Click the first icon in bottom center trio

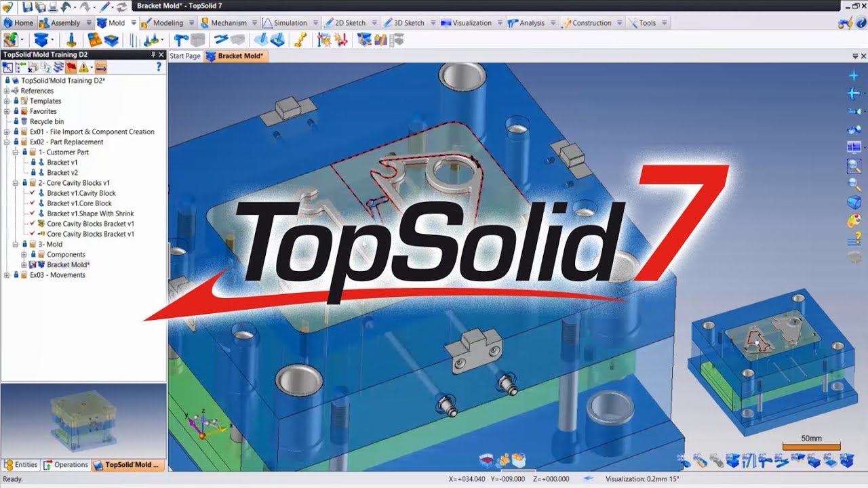tap(486, 461)
